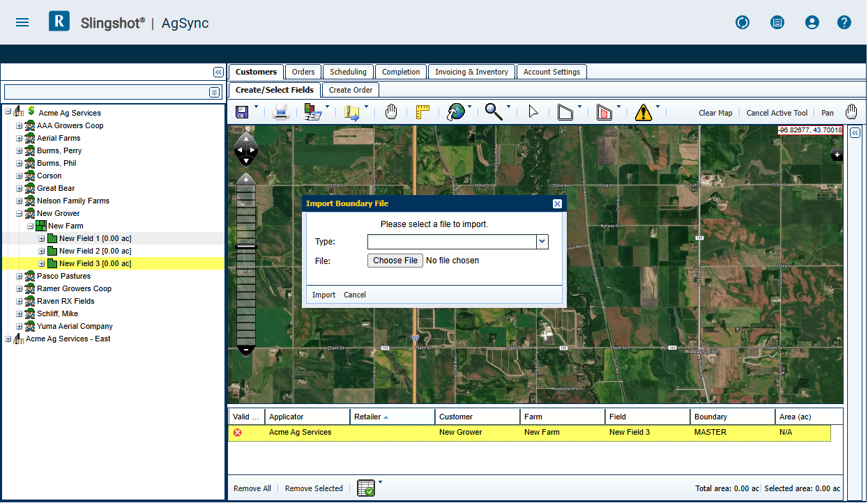868x503 pixels.
Task: Click the refresh sync icon in header
Action: click(x=743, y=22)
